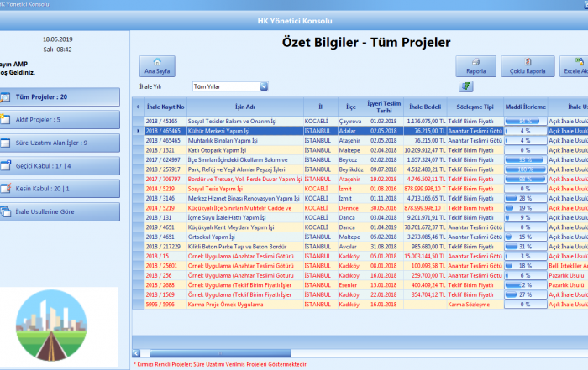Click the Ana Sayfa home button
The height and width of the screenshot is (370, 588).
[x=156, y=65]
